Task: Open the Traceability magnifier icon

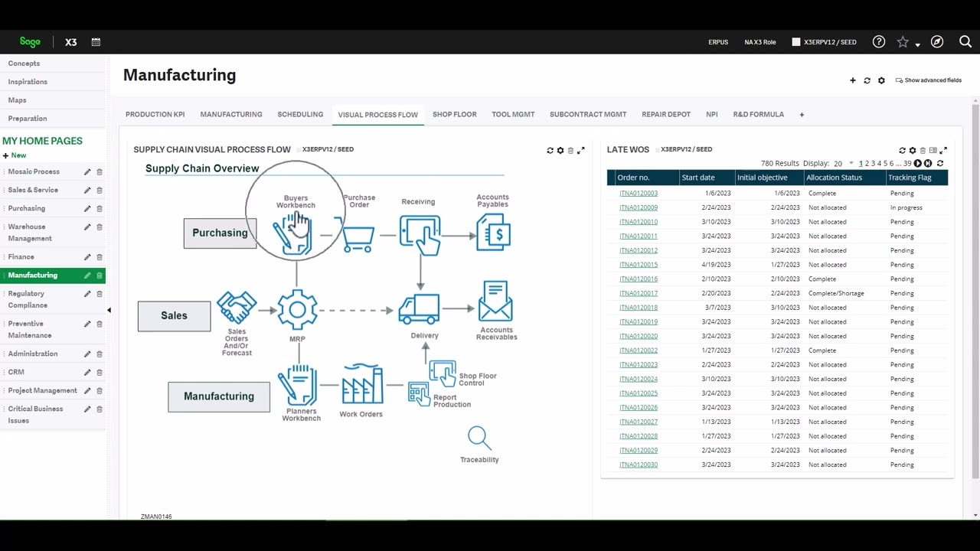Action: (x=479, y=438)
